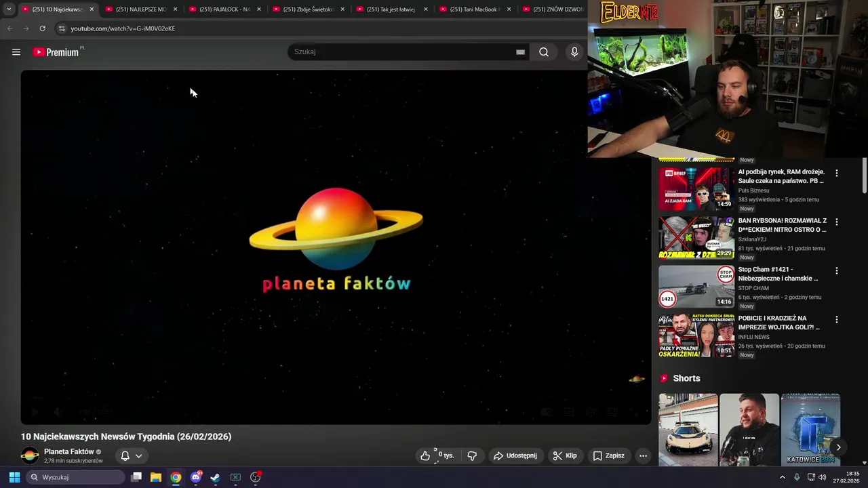Open BAN RYBSONA! ROZMAWIAŁ video title
The image size is (868, 488).
click(783, 225)
